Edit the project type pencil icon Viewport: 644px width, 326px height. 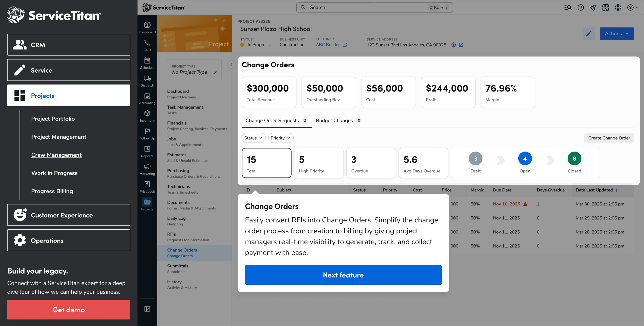(x=215, y=72)
